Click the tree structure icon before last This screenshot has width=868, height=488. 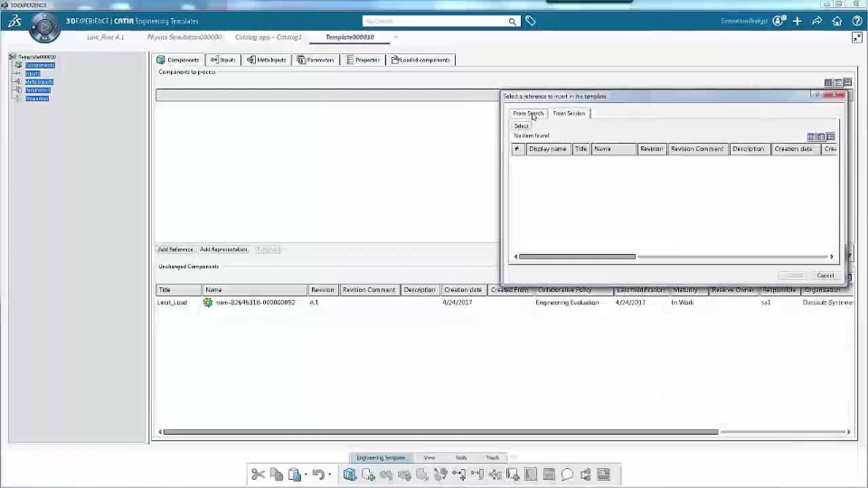(586, 474)
